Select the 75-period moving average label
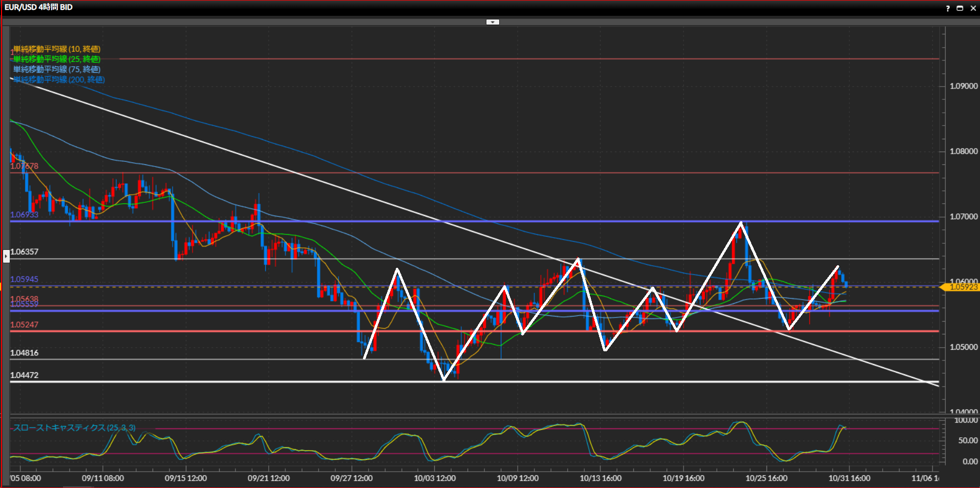Screen dimensions: 980x488 point(56,69)
